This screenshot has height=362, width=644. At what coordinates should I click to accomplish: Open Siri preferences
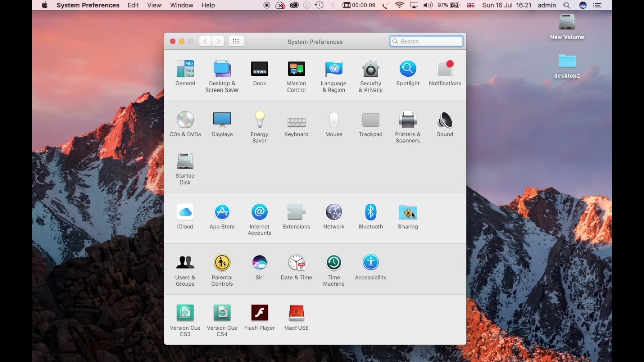[259, 267]
